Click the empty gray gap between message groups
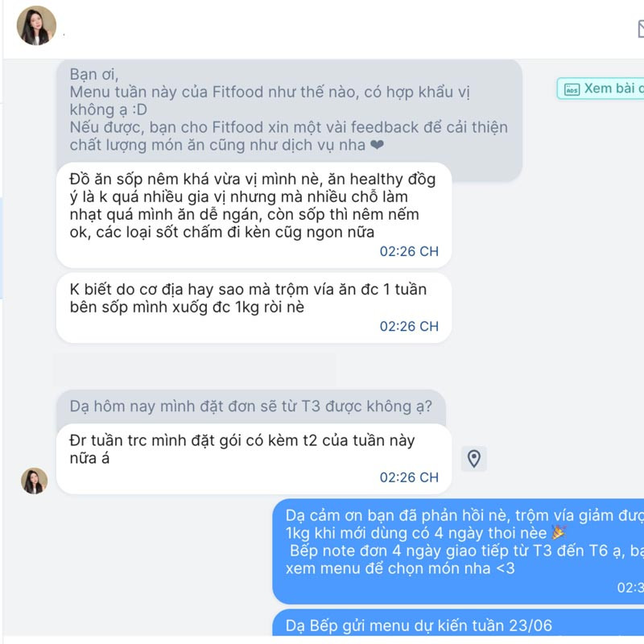The width and height of the screenshot is (644, 644). [195, 368]
